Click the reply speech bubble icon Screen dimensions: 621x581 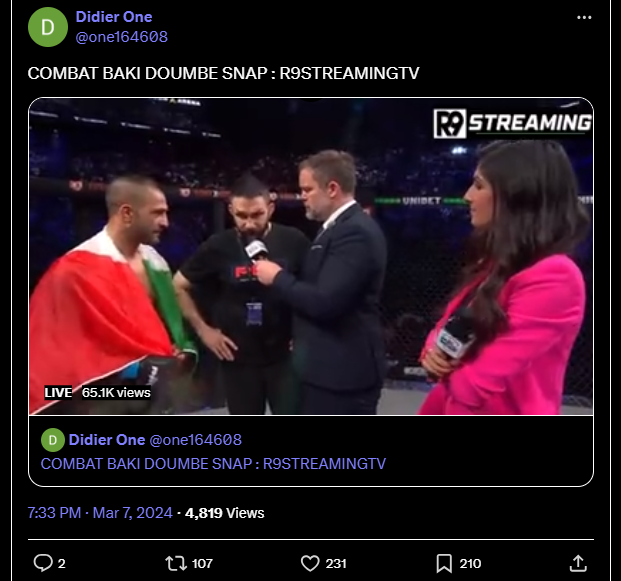coord(43,563)
